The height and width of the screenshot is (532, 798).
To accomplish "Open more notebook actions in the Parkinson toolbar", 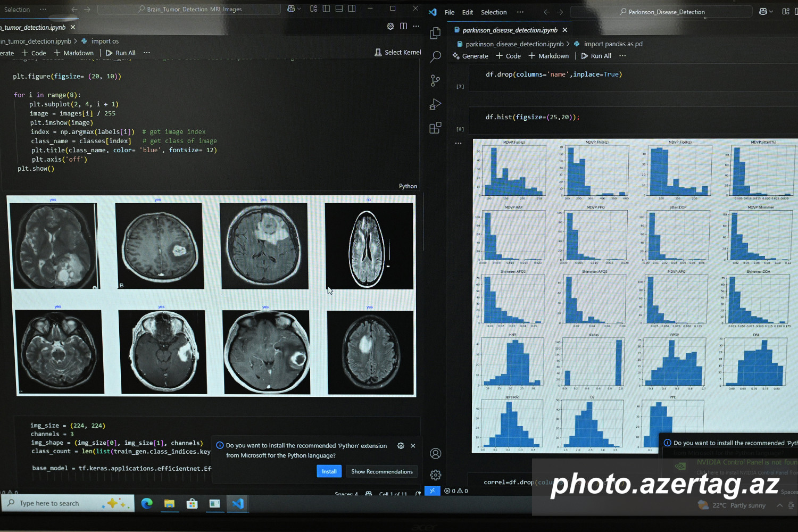I will click(622, 56).
